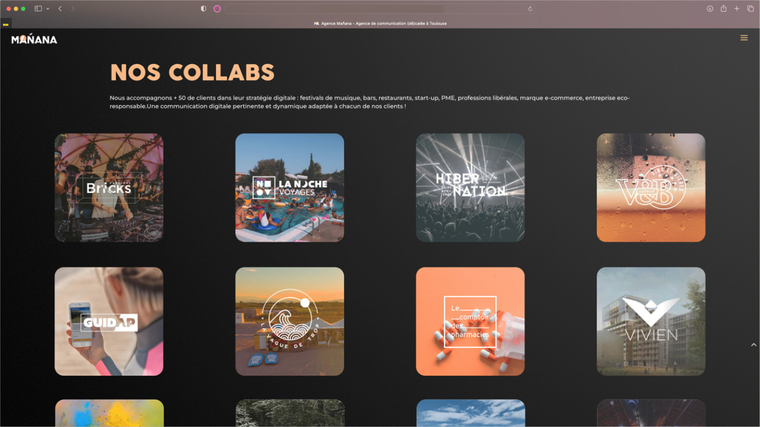Image resolution: width=760 pixels, height=427 pixels.
Task: Click the scroll-to-top chevron arrow
Action: click(x=753, y=345)
